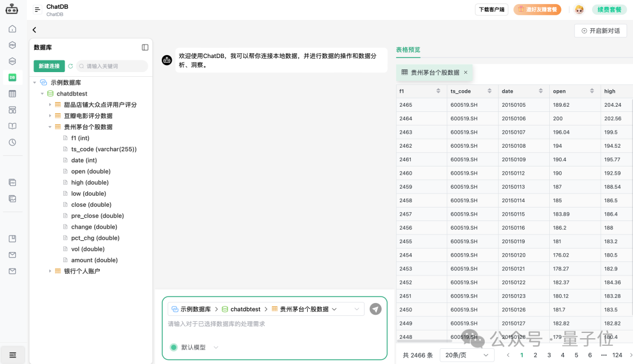Click the panel layout icon beside 数据库 header
This screenshot has height=364, width=633.
(x=144, y=47)
